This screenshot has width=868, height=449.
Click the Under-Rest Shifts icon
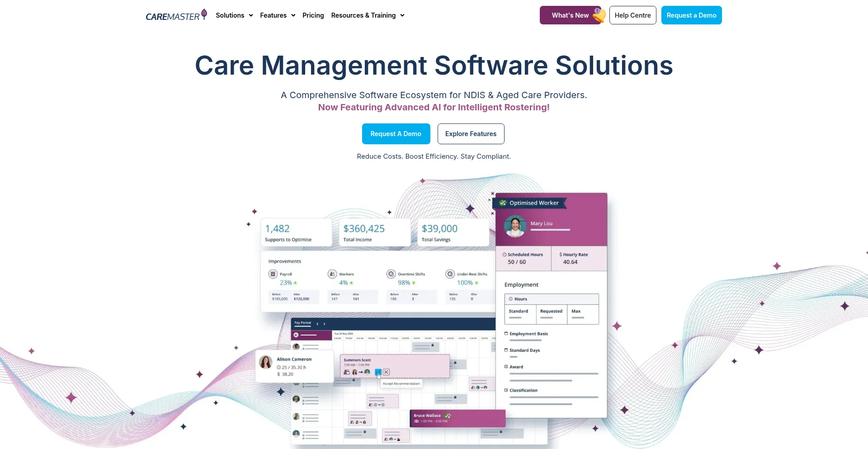click(x=450, y=274)
